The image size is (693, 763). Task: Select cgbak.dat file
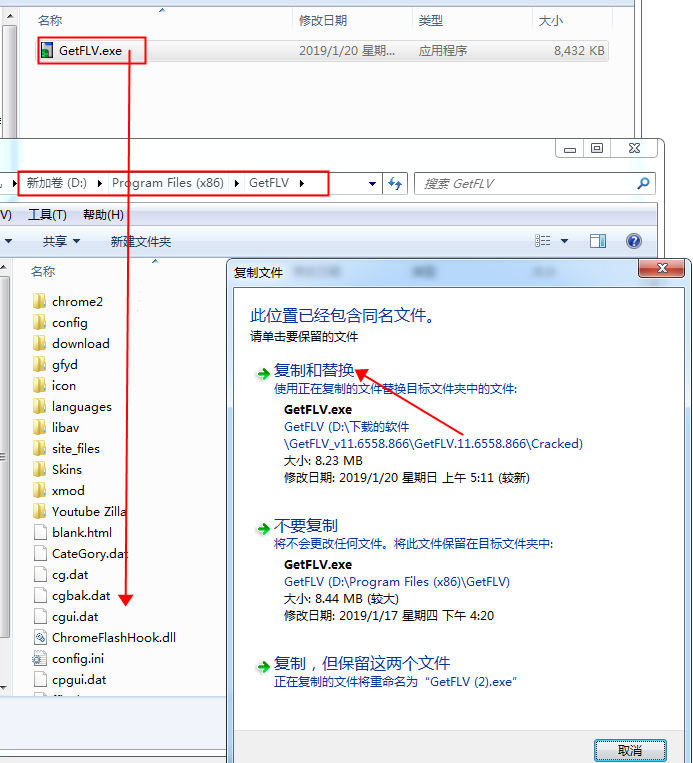point(72,596)
